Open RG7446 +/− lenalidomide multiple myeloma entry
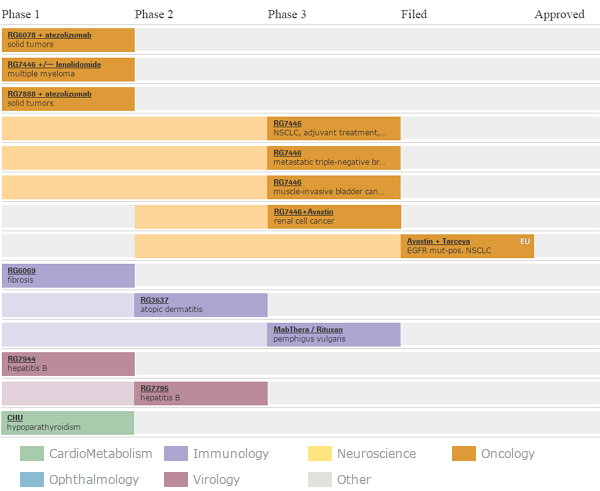Screen dimensions: 600x491 [x=55, y=64]
